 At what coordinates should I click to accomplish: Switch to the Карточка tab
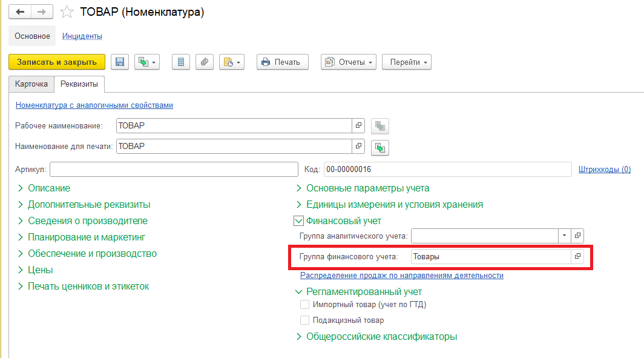click(x=31, y=84)
